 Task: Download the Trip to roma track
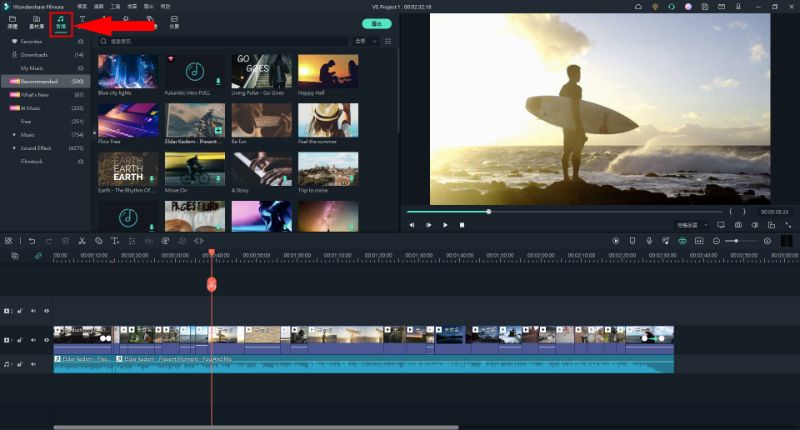tap(352, 179)
